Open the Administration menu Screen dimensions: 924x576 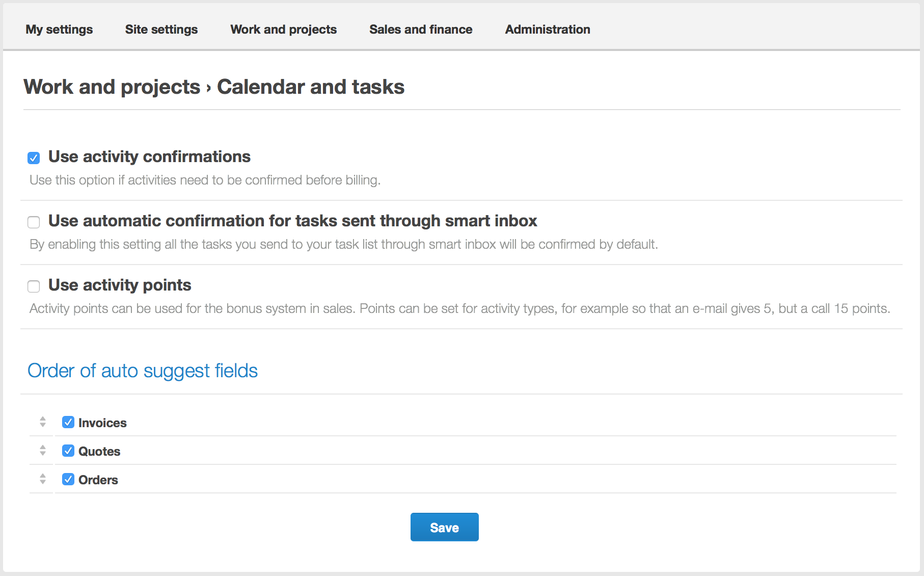tap(548, 30)
